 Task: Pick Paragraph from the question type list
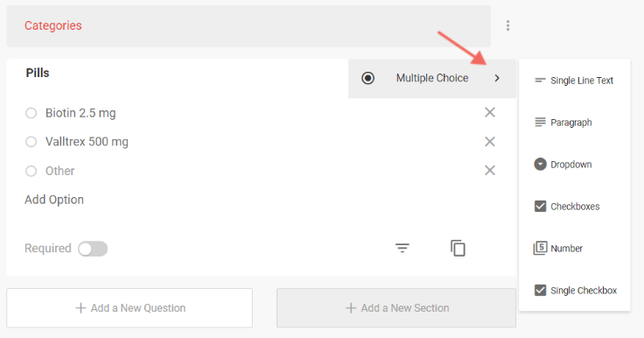(574, 123)
